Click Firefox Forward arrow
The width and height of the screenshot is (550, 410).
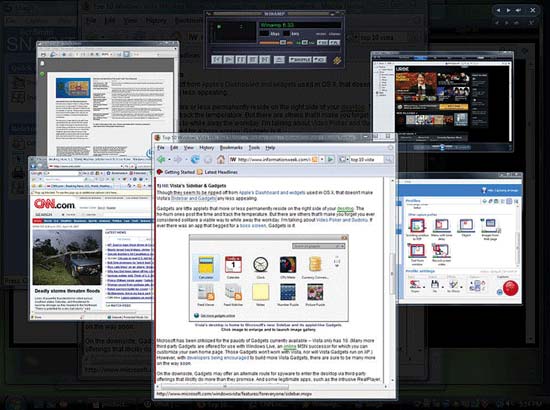pos(178,160)
